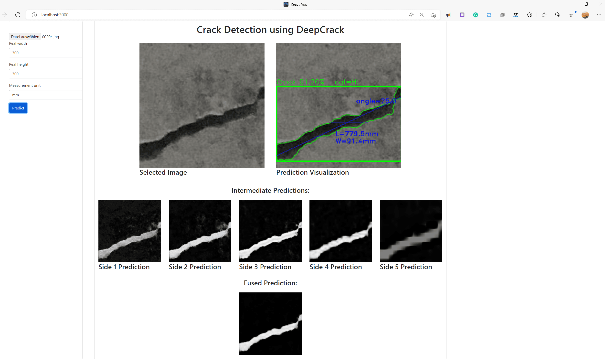This screenshot has height=364, width=605.
Task: Click the 'Real height' label
Action: point(19,64)
